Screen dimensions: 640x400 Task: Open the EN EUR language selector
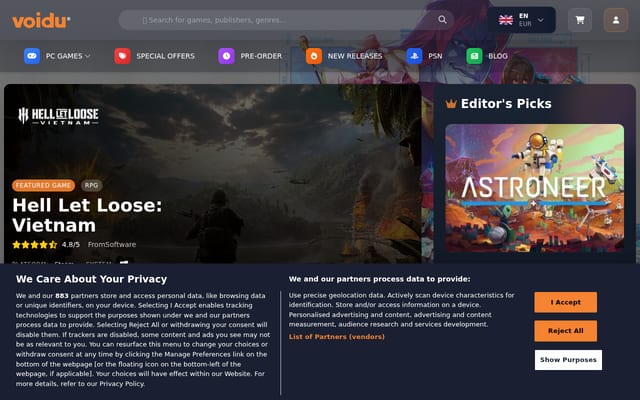(521, 20)
